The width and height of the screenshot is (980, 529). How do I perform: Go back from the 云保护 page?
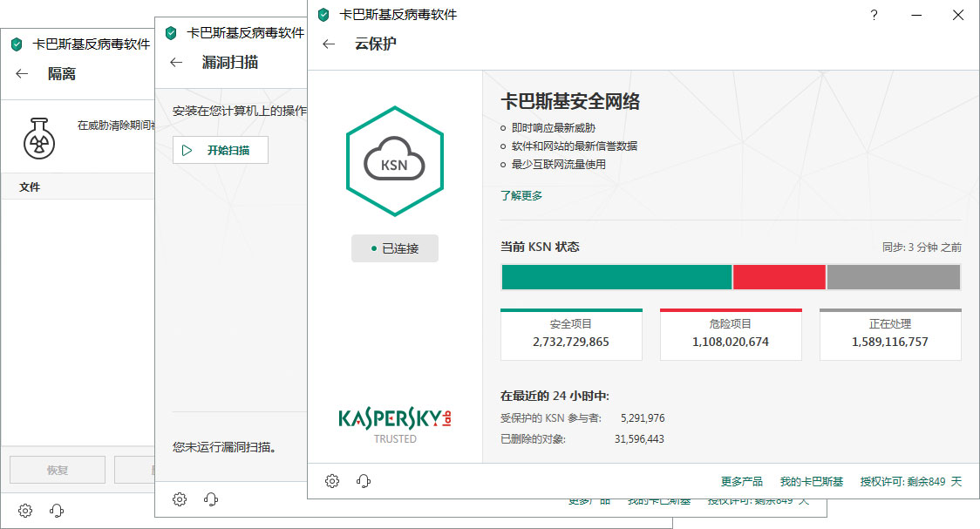(x=329, y=44)
